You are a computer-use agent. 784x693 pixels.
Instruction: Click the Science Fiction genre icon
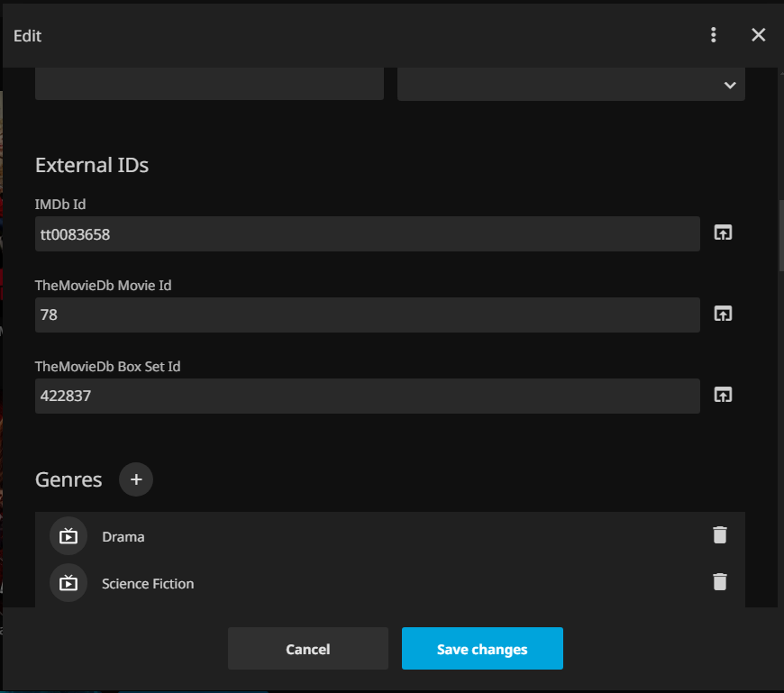[68, 583]
